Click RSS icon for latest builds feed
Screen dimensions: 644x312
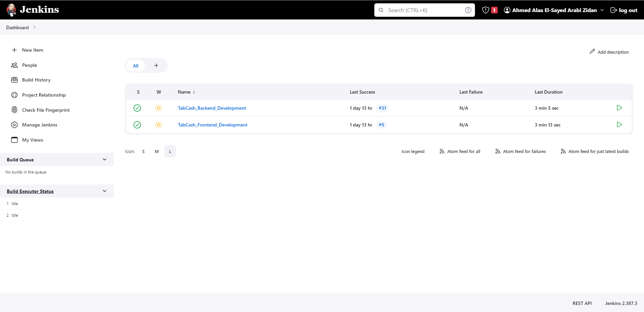563,151
